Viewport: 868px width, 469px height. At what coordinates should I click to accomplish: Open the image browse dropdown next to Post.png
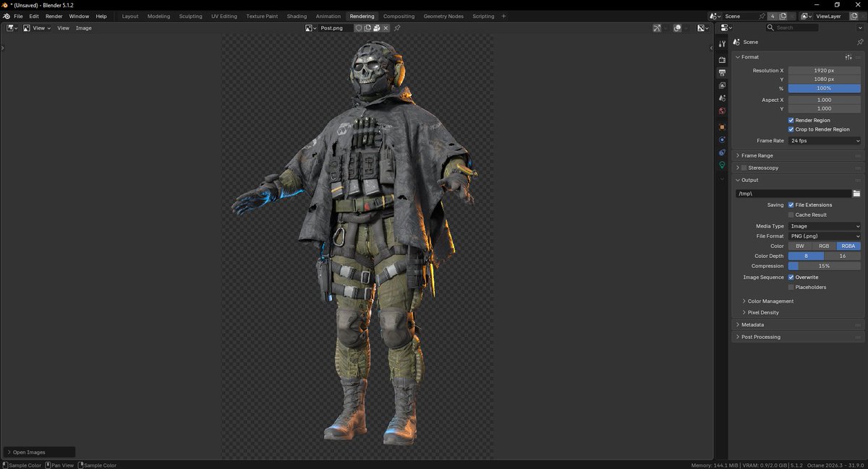point(311,27)
